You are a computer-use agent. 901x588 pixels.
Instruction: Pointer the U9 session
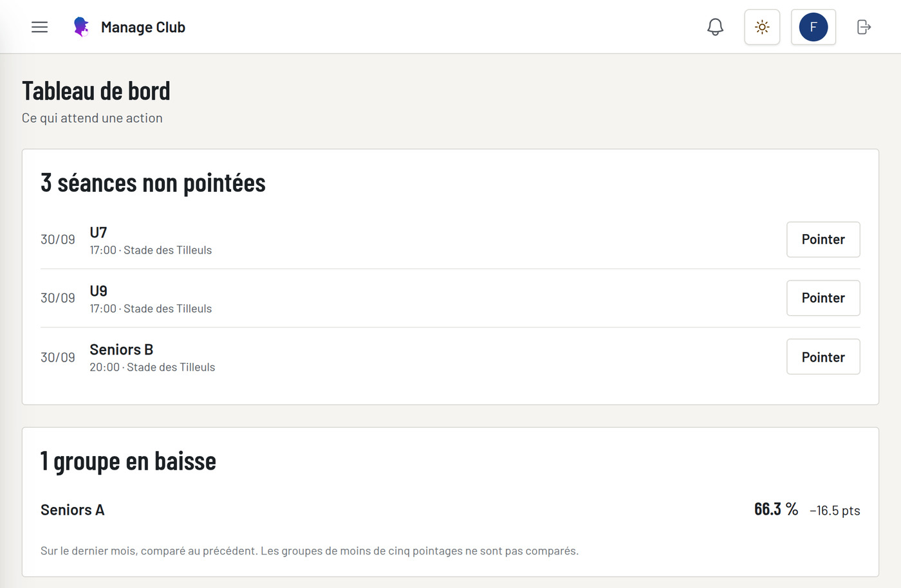[x=823, y=298]
